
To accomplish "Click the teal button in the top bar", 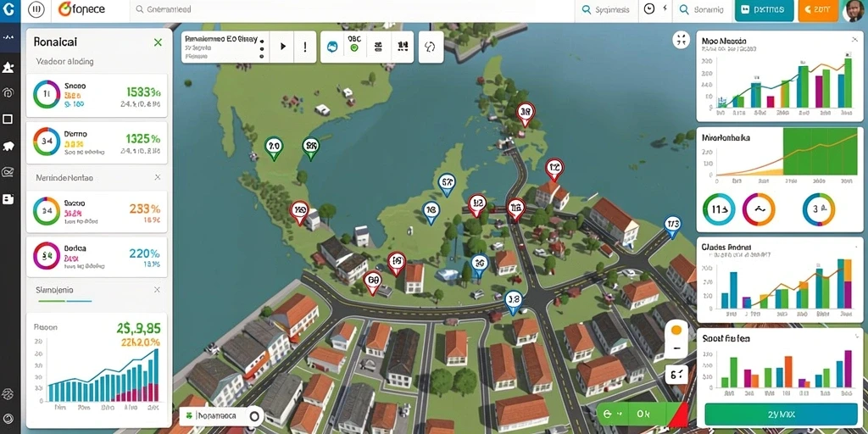I will click(764, 10).
